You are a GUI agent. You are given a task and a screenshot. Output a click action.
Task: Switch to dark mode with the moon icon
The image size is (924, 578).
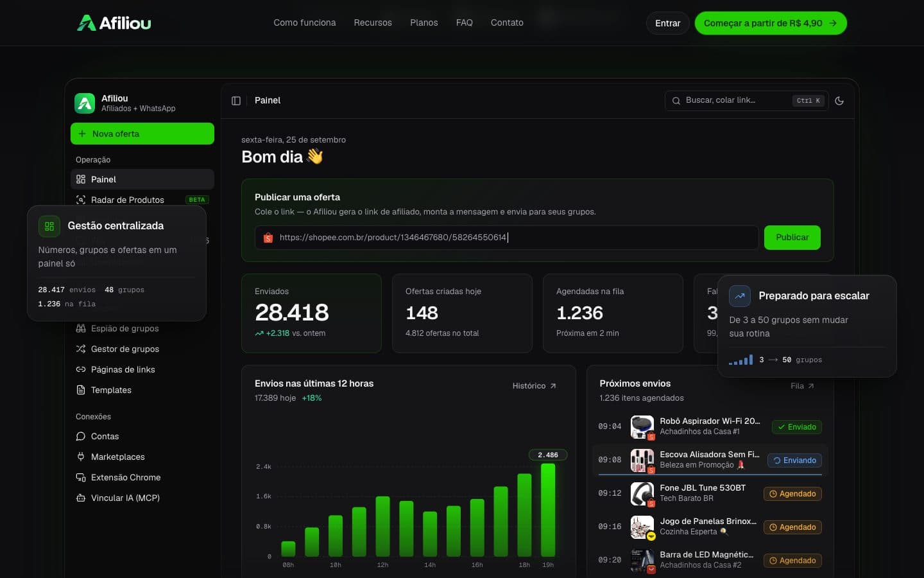click(839, 101)
